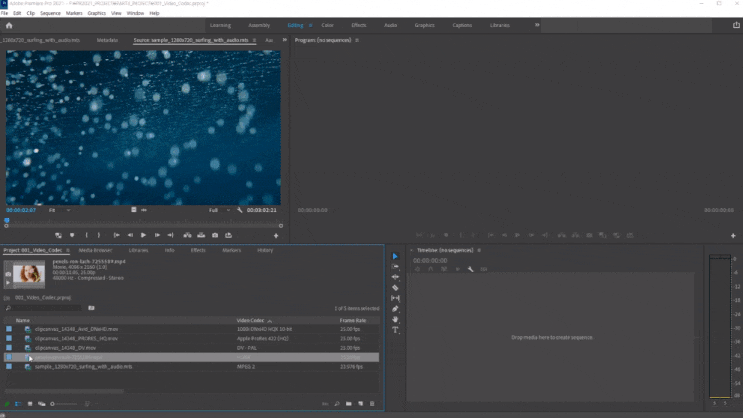Switch to the Media Browser tab

[x=95, y=250]
